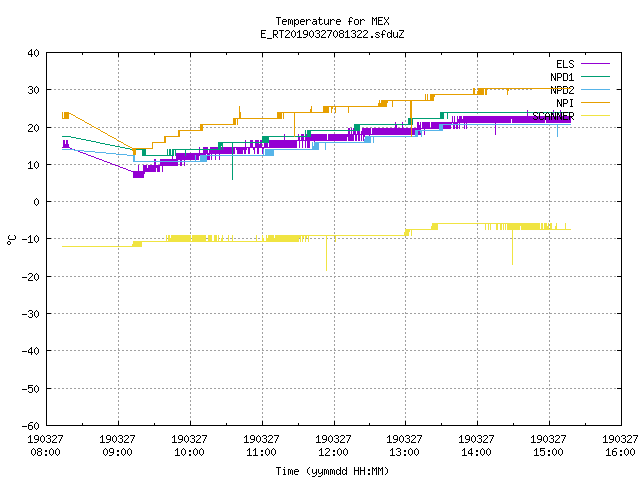Click the y-axis tick label -60
The width and height of the screenshot is (640, 480).
pos(31,426)
